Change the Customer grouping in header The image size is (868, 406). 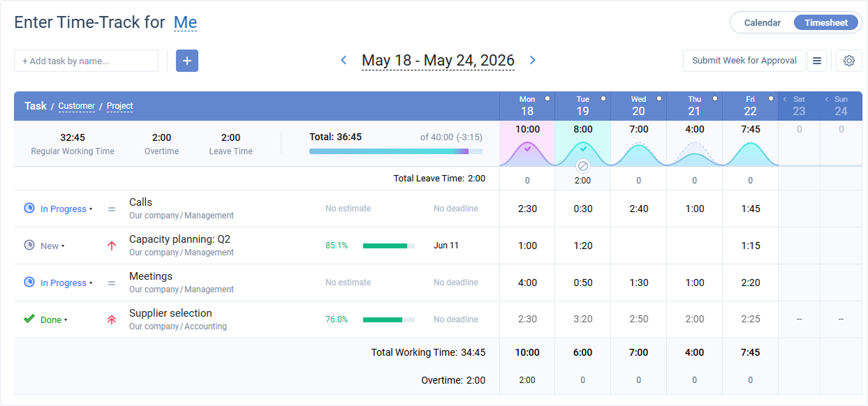point(76,106)
